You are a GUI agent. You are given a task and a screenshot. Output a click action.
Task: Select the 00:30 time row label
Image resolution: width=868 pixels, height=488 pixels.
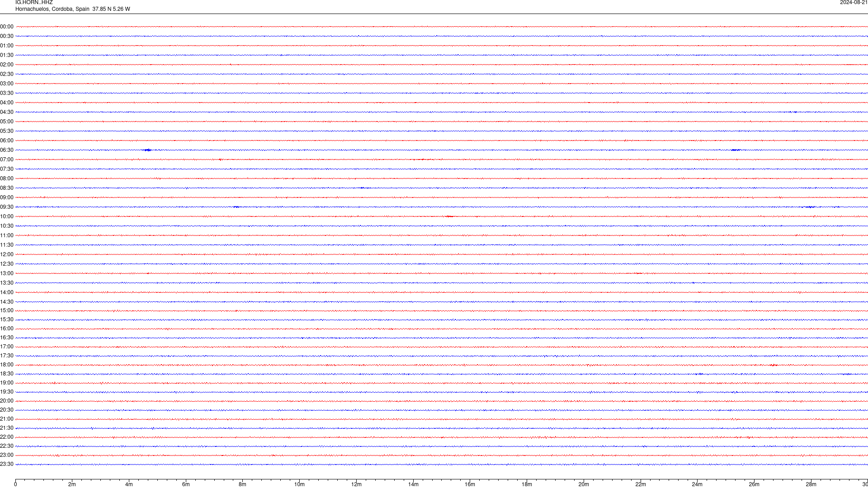7,36
